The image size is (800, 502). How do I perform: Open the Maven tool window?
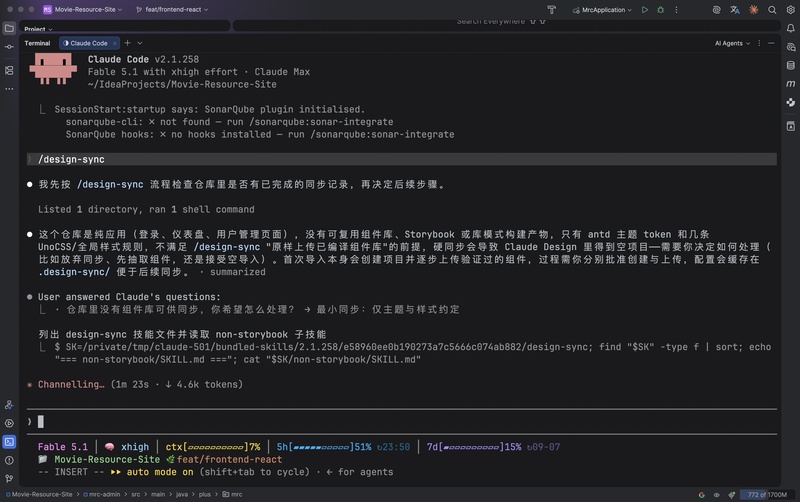(790, 84)
